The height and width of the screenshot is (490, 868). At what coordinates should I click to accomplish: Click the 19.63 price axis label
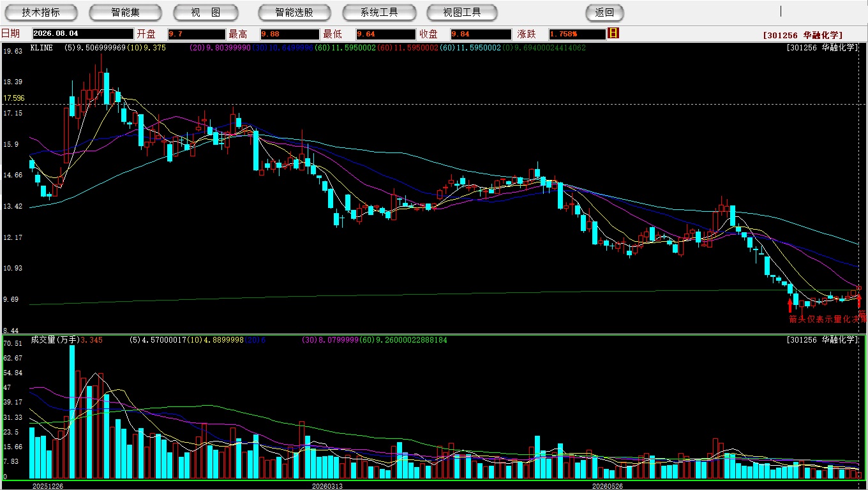point(13,51)
